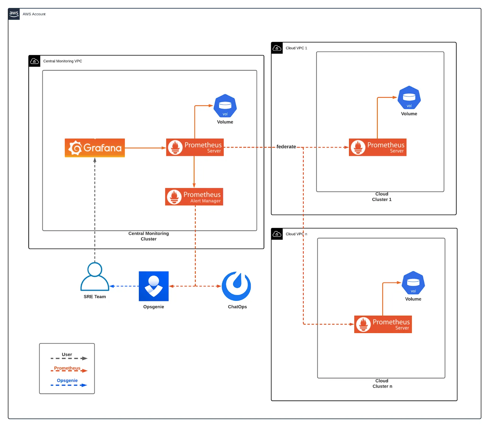Click the 'Cloud Cluster n' caption
504x427 pixels.
pos(382,383)
